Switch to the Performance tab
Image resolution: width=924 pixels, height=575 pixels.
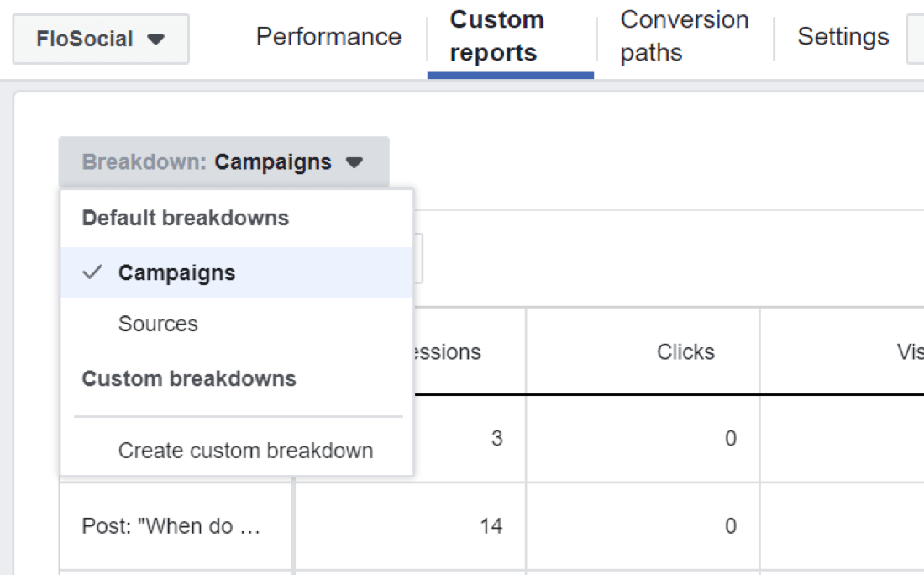point(328,37)
